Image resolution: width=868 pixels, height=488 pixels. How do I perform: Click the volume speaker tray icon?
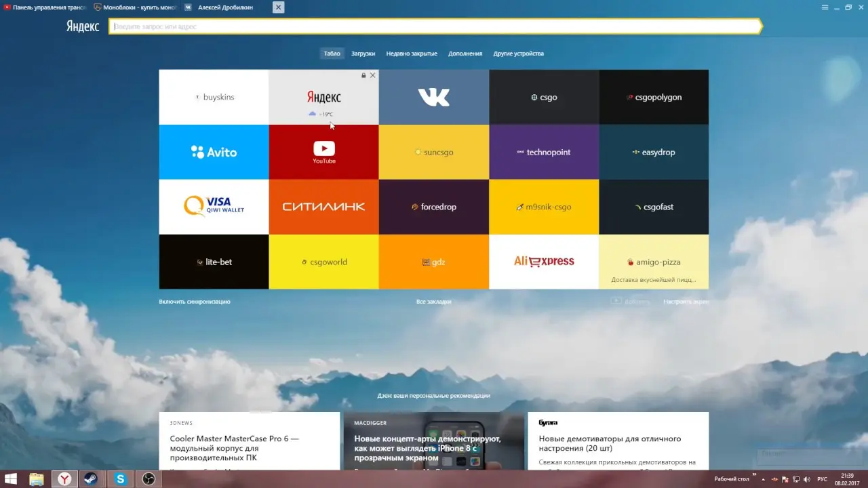pyautogui.click(x=807, y=479)
